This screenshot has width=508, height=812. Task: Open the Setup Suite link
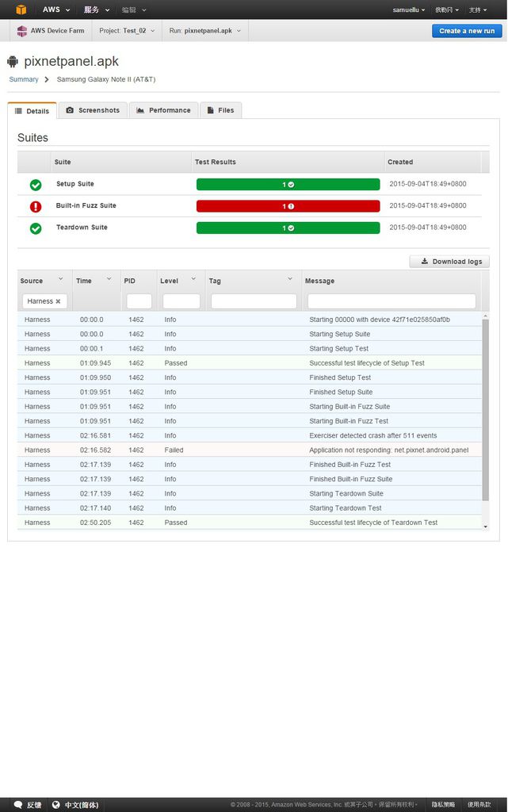(75, 184)
